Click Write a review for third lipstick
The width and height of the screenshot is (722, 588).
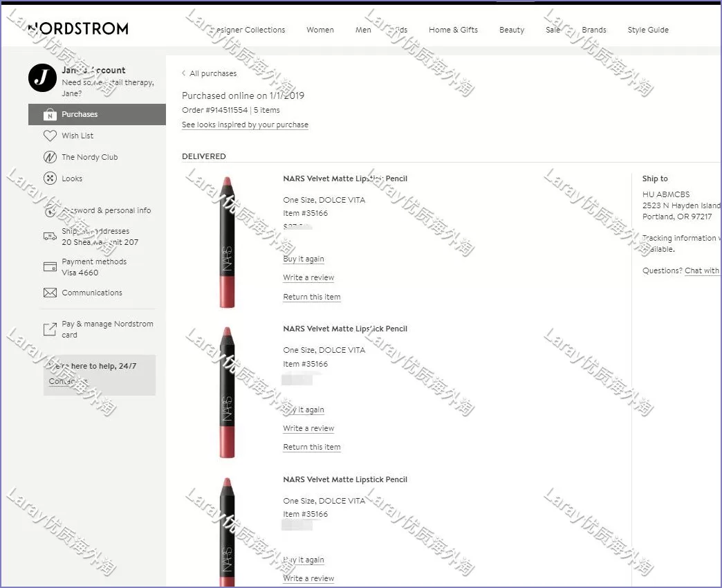[x=308, y=578]
